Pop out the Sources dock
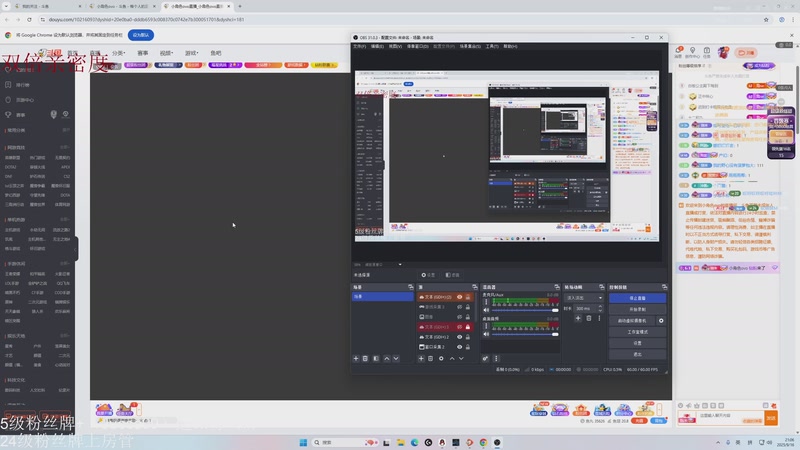 point(475,287)
